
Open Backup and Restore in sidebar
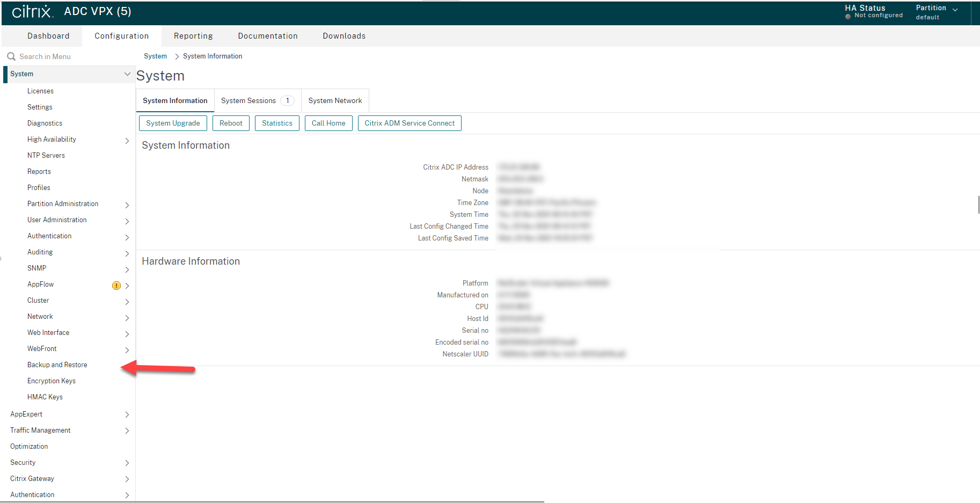click(x=57, y=365)
